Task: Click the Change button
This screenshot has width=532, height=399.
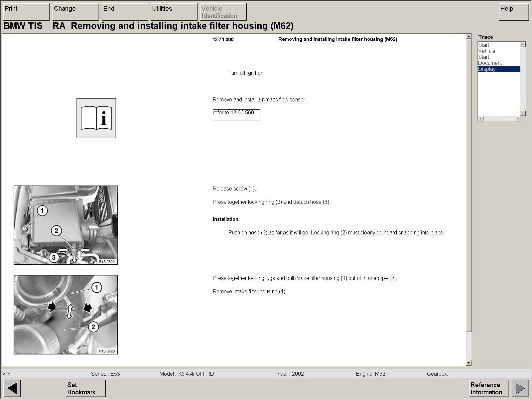Action: tap(75, 12)
